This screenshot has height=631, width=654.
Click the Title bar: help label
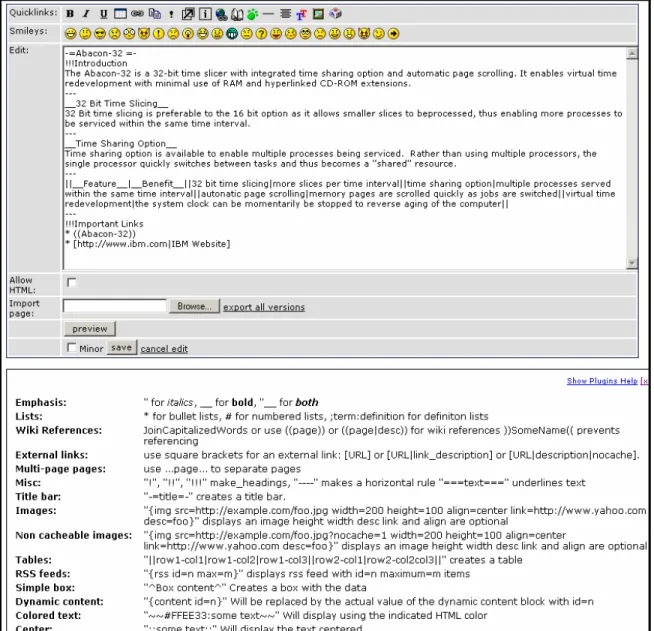click(38, 496)
